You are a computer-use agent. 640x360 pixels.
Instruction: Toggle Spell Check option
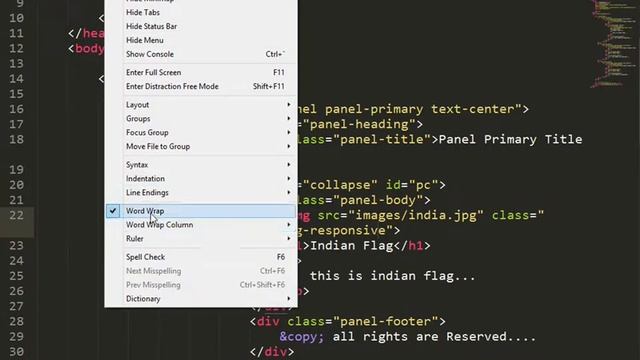(x=200, y=257)
